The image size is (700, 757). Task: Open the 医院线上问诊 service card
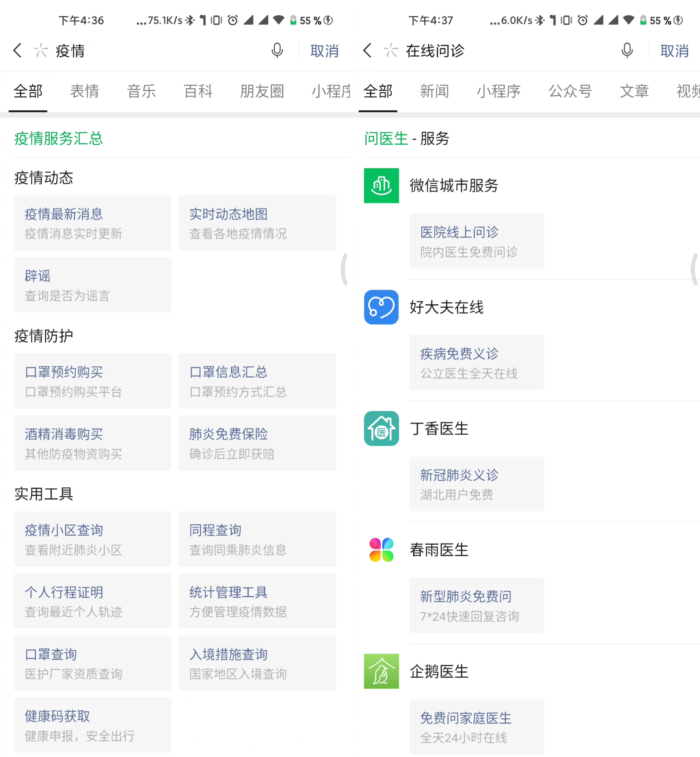(x=477, y=241)
